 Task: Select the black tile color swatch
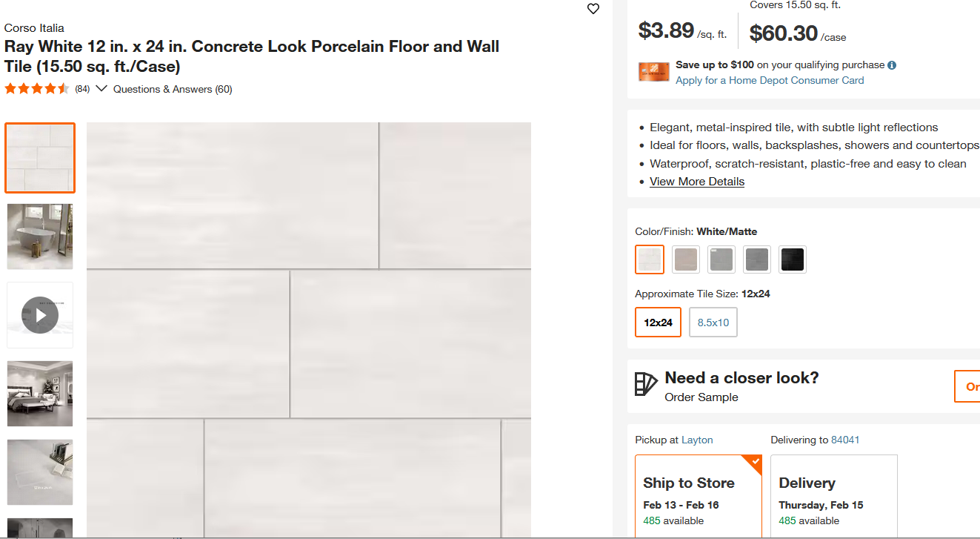click(x=793, y=259)
